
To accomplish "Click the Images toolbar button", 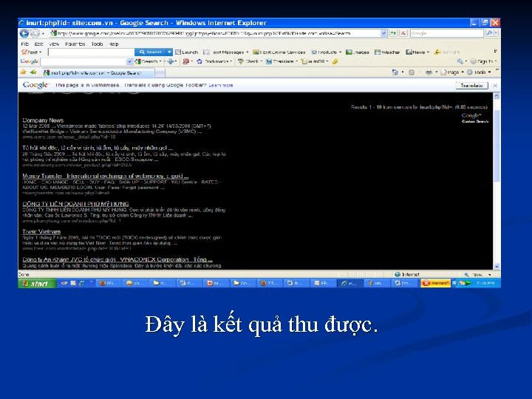I will pyautogui.click(x=358, y=52).
